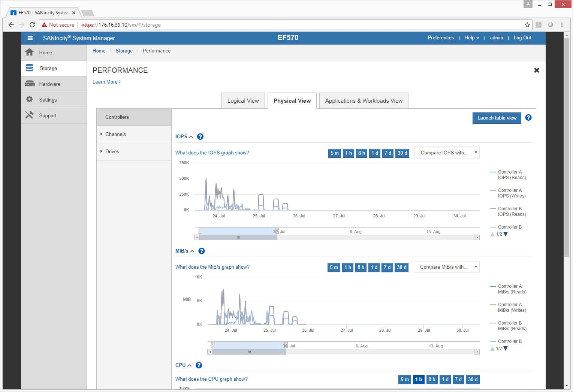The width and height of the screenshot is (573, 392).
Task: Open Preferences in the header
Action: 441,38
